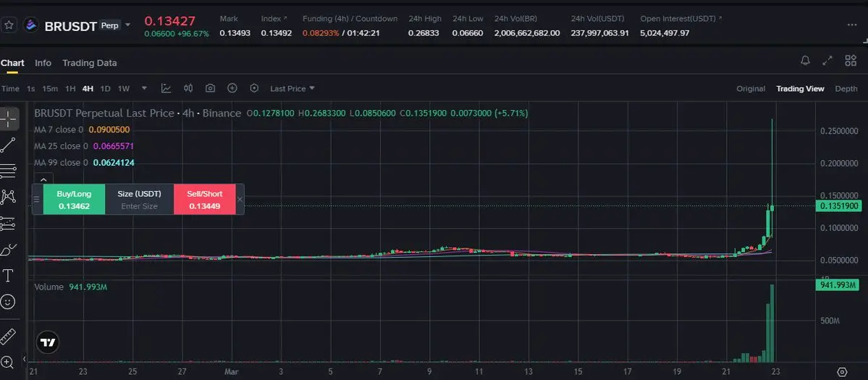Open the Index price link

pos(274,19)
